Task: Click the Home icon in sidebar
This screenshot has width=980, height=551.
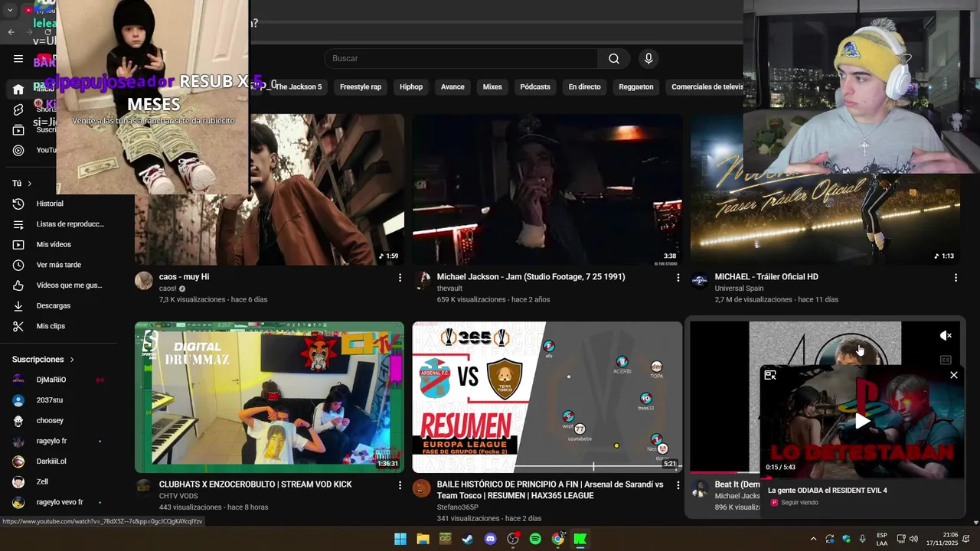Action: click(x=18, y=90)
